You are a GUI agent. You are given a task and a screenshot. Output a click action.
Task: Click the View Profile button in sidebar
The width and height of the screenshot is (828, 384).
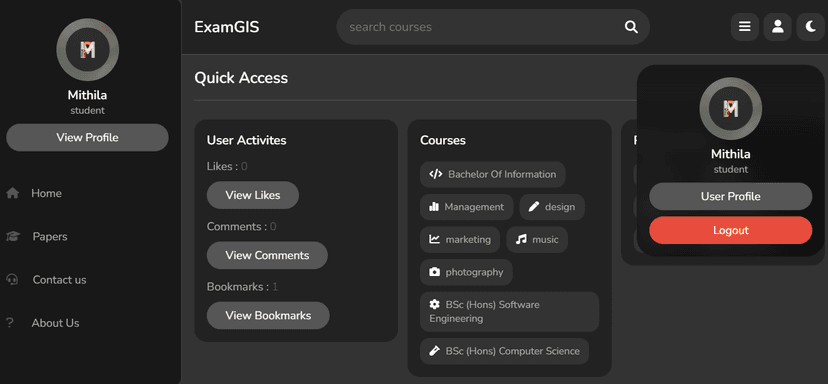[87, 137]
